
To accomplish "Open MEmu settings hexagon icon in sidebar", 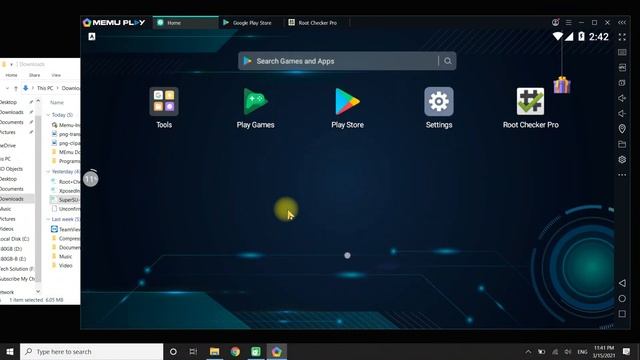I will coord(622,160).
